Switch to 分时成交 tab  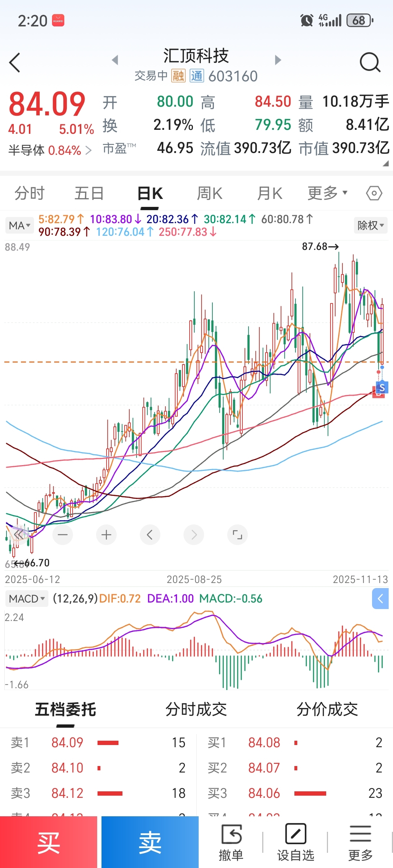196,710
